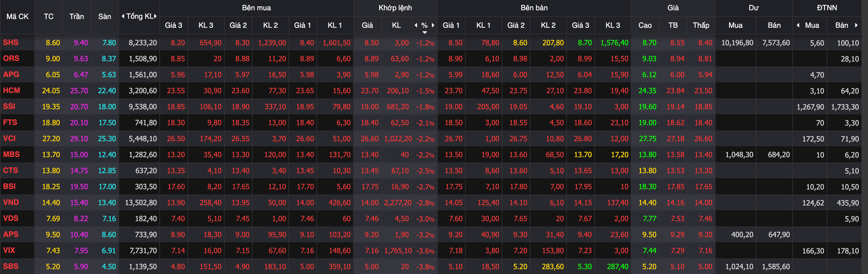
Task: Click the right arrow beside Tổng KL
Action: (x=155, y=16)
